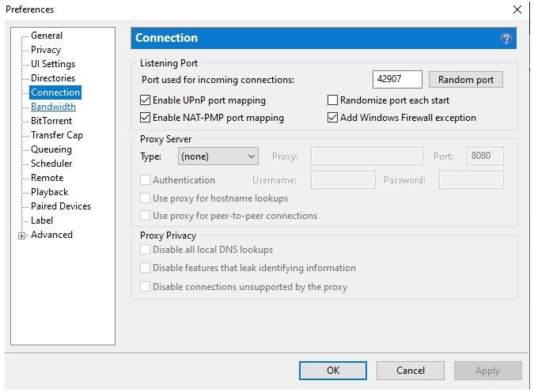The image size is (534, 392).
Task: Select General in the preferences tree
Action: pyautogui.click(x=47, y=36)
